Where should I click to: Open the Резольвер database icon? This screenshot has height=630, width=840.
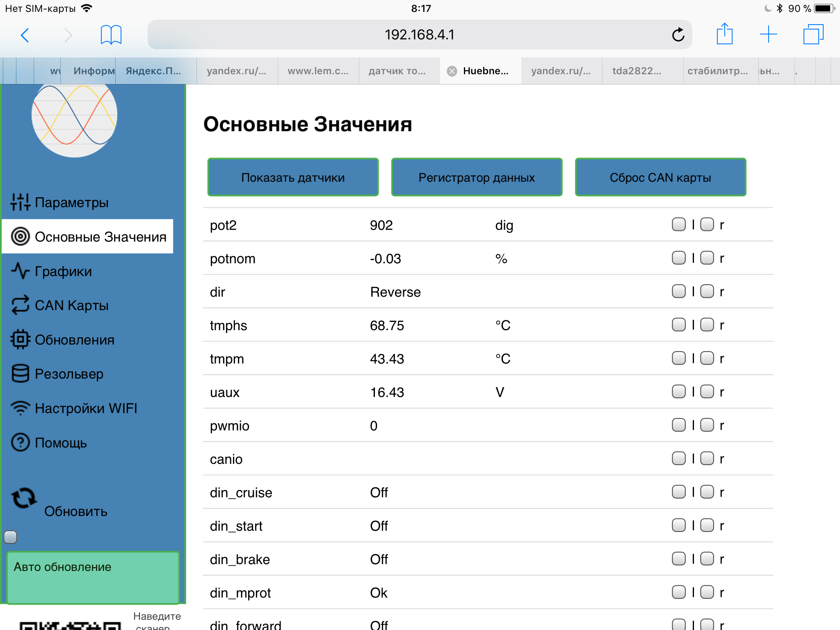[20, 374]
